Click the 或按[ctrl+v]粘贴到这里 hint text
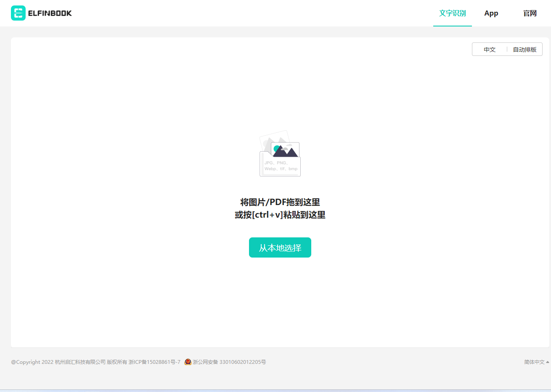This screenshot has height=392, width=551. (x=280, y=215)
